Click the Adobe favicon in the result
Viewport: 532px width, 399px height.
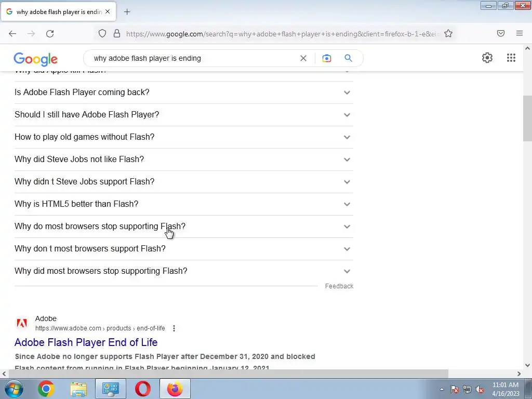pyautogui.click(x=22, y=323)
